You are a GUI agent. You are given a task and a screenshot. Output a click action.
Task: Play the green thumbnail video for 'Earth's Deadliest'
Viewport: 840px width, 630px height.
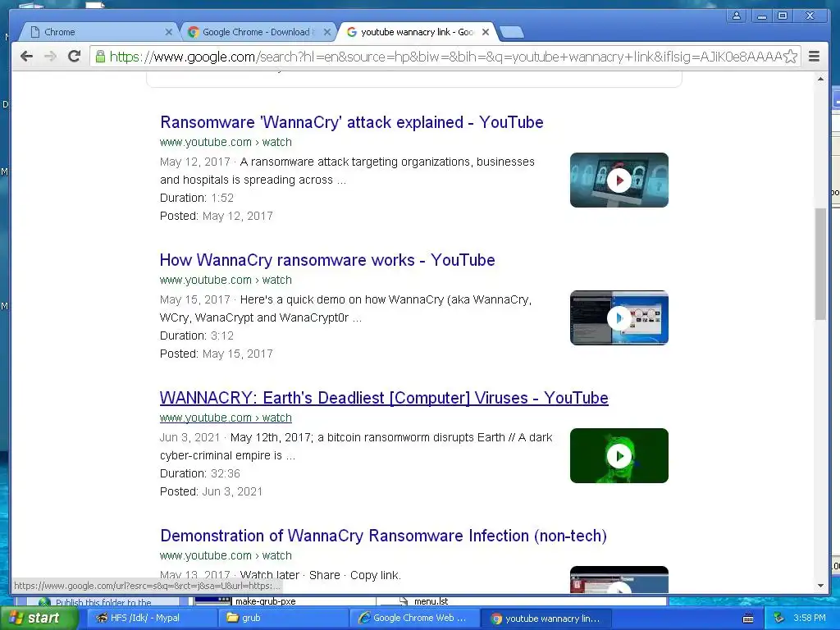point(619,455)
